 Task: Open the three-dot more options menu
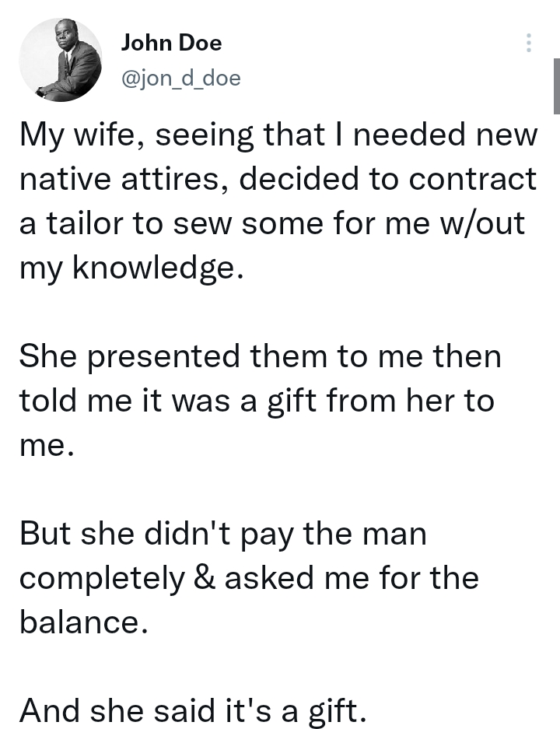tap(528, 43)
